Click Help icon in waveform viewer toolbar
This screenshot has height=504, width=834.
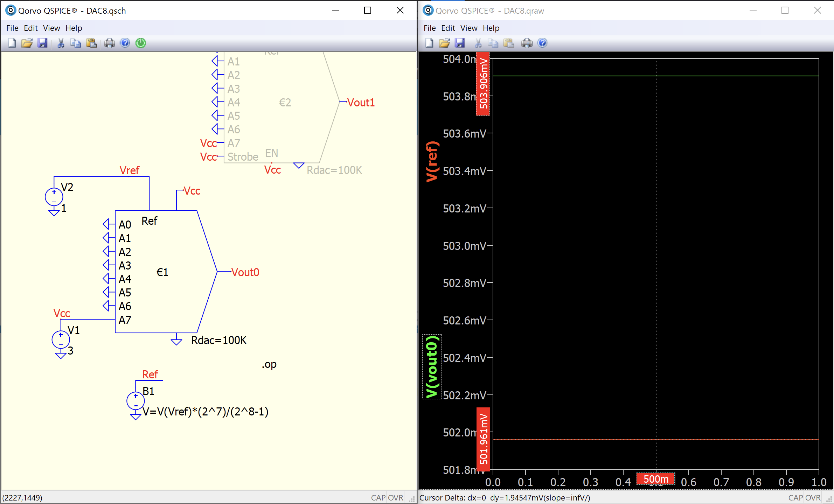coord(542,43)
